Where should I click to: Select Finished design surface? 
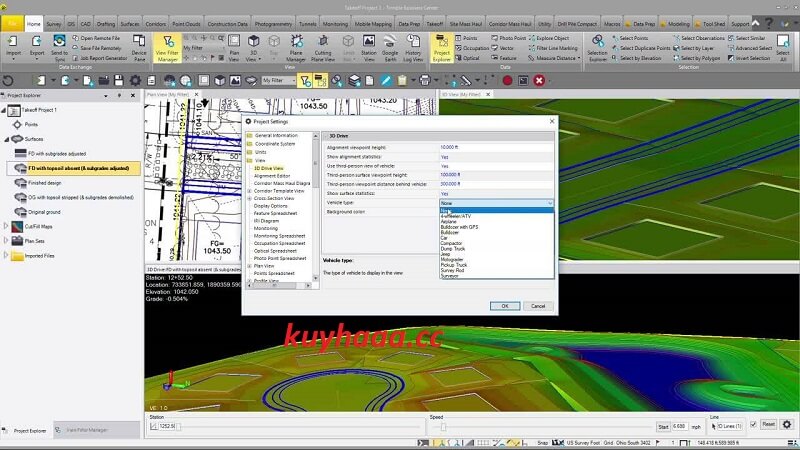pos(44,183)
